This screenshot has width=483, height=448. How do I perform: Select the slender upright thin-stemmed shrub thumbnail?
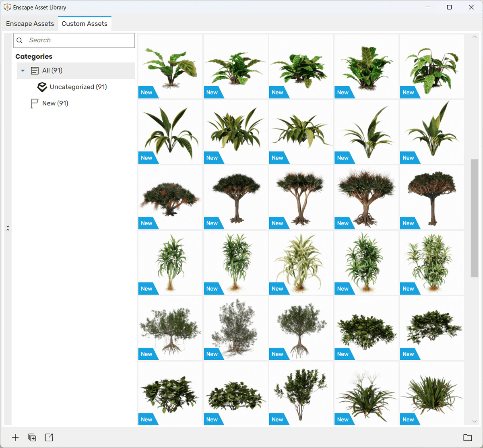(x=301, y=393)
